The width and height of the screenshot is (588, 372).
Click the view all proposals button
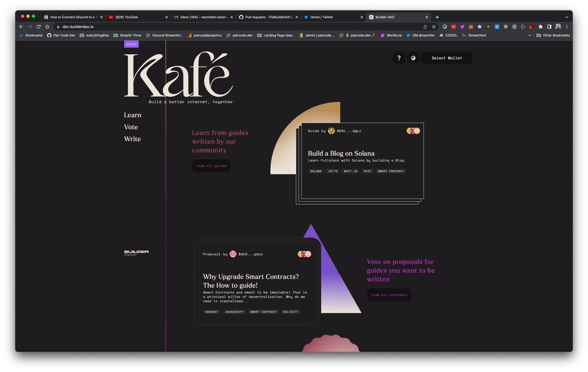click(x=389, y=295)
